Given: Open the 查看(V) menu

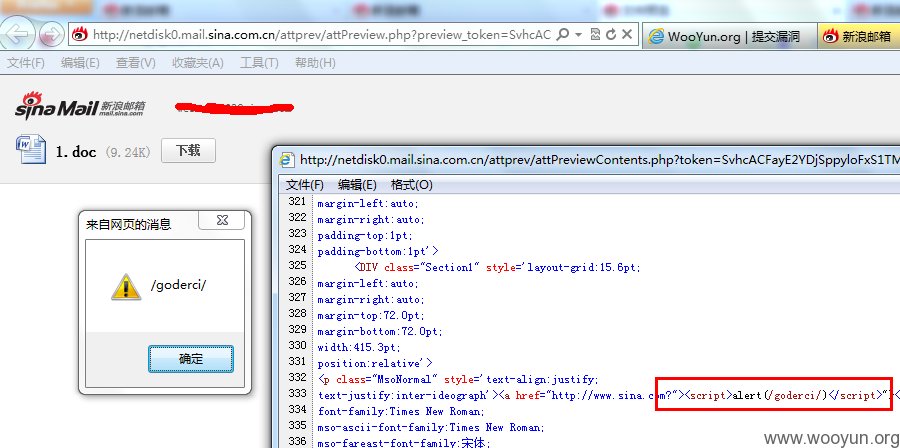Looking at the screenshot, I should point(136,63).
